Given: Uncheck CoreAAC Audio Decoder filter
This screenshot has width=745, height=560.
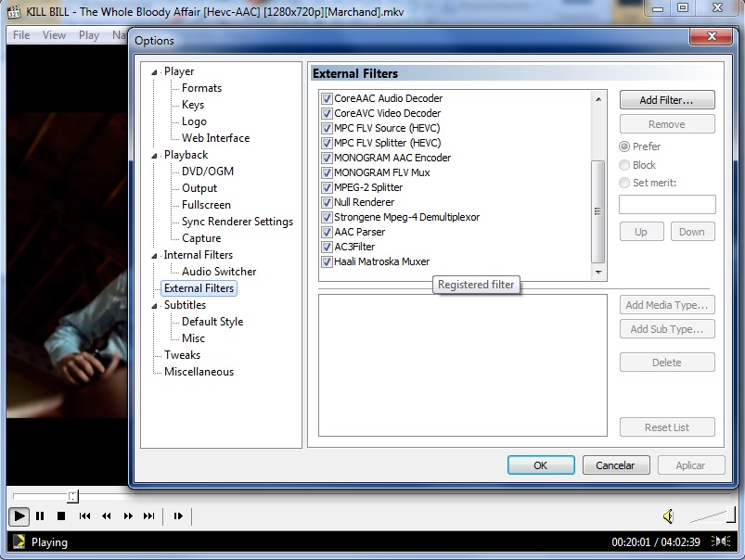Looking at the screenshot, I should 327,99.
